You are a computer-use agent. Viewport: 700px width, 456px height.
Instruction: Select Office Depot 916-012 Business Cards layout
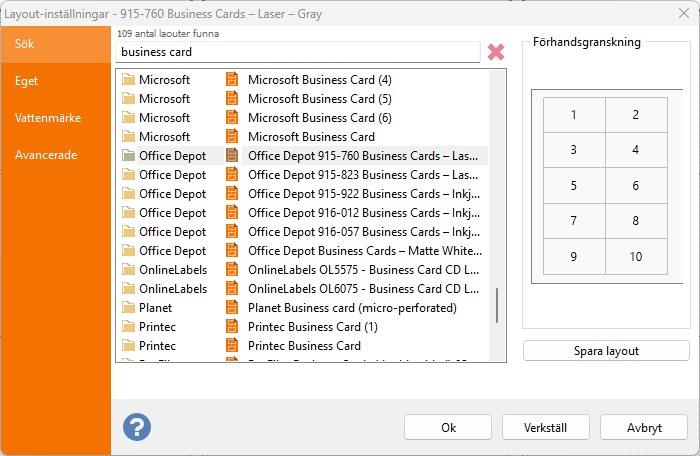click(x=364, y=213)
